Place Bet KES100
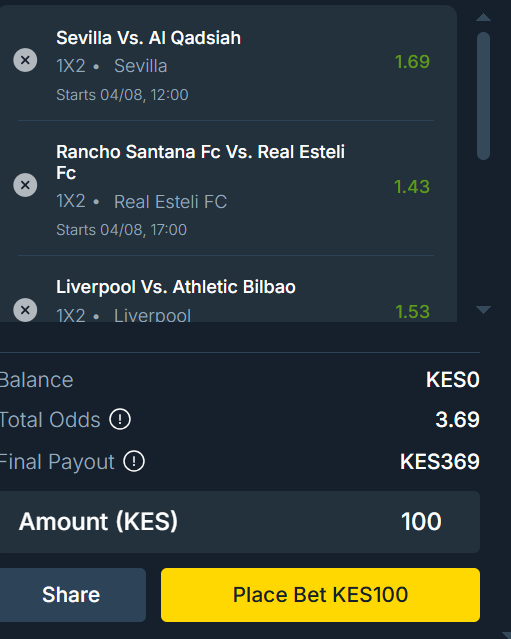 (x=320, y=595)
